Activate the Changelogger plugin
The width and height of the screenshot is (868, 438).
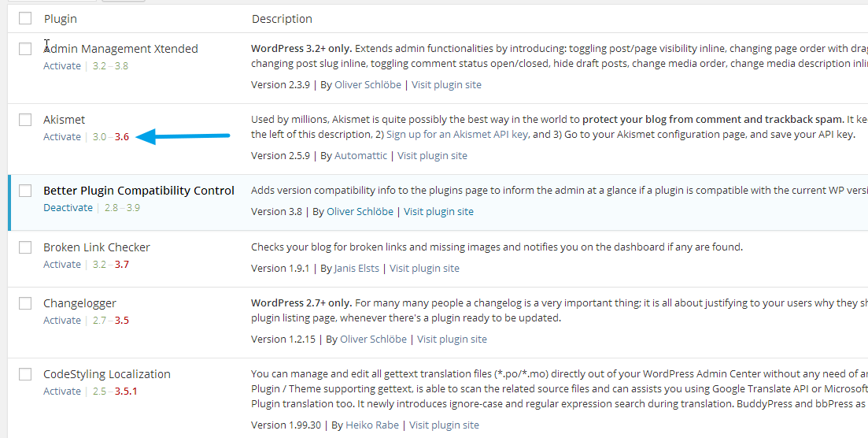tap(62, 321)
